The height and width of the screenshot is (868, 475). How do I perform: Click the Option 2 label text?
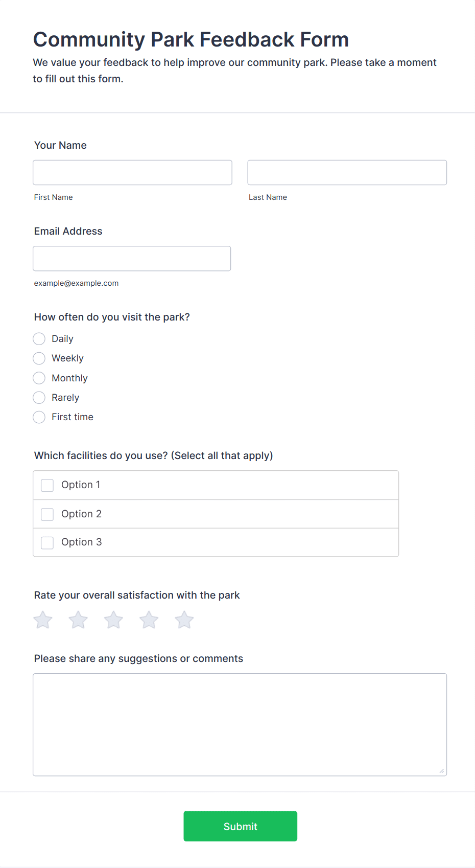click(x=82, y=514)
